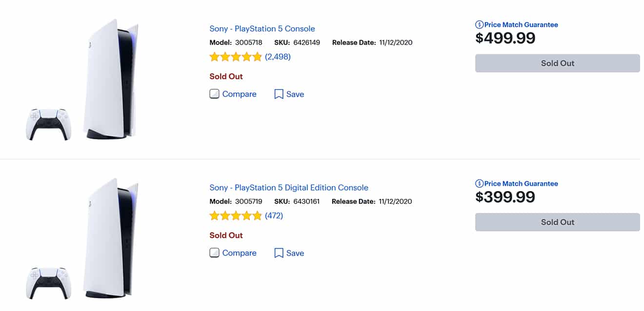Click the Price Match Guarantee dollar icon above $399.99
Image resolution: width=644 pixels, height=311 pixels.
(479, 184)
